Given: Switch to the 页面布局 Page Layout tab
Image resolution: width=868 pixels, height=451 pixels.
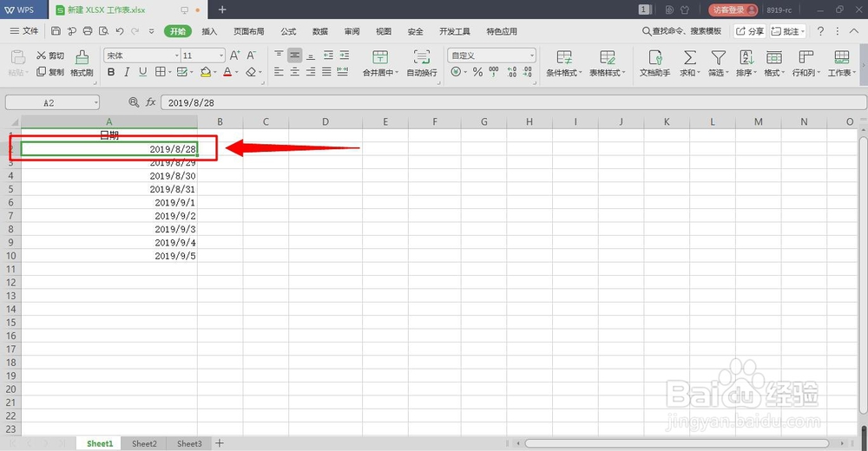Looking at the screenshot, I should pyautogui.click(x=248, y=31).
